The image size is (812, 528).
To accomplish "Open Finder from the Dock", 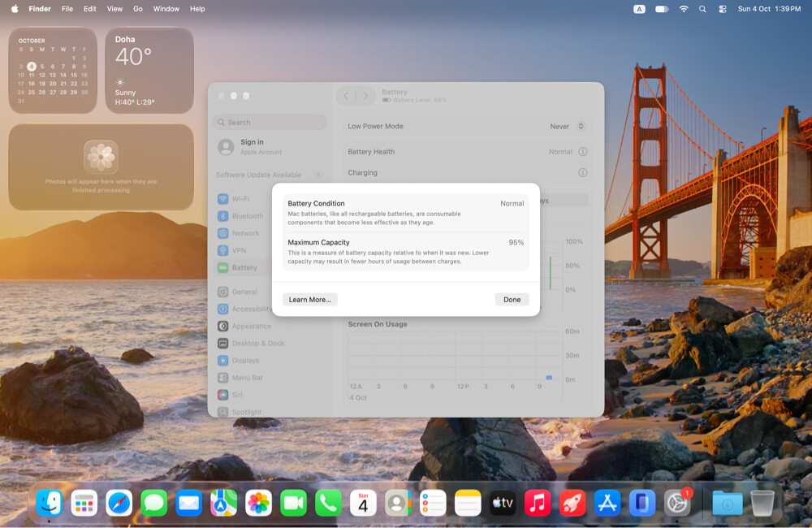I will pyautogui.click(x=50, y=503).
